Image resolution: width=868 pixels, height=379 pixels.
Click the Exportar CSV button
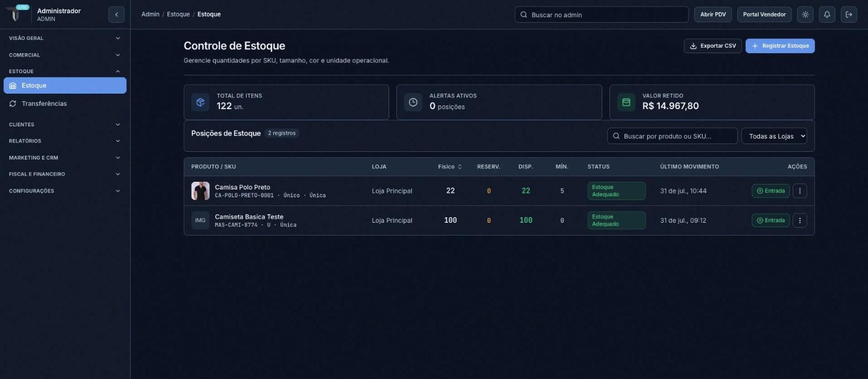712,46
